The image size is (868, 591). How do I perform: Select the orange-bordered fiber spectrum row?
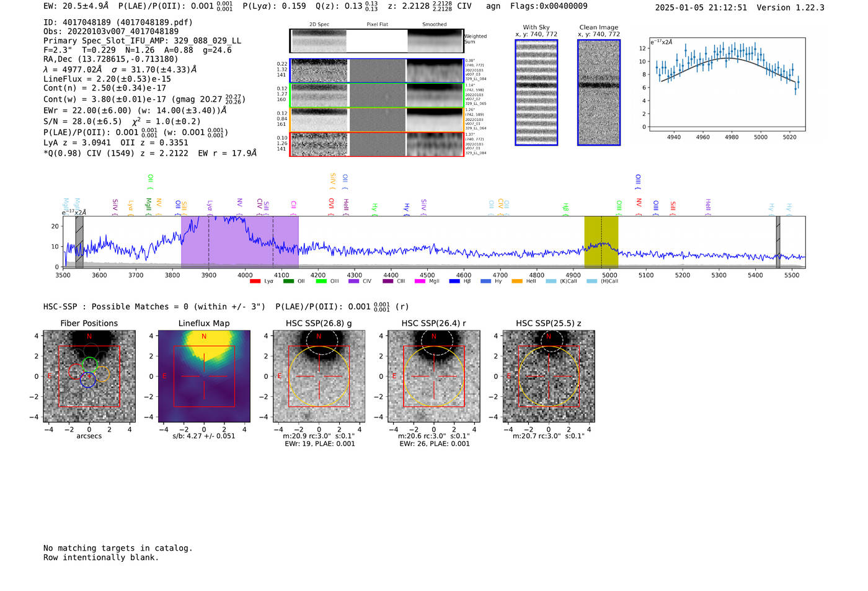click(x=376, y=120)
